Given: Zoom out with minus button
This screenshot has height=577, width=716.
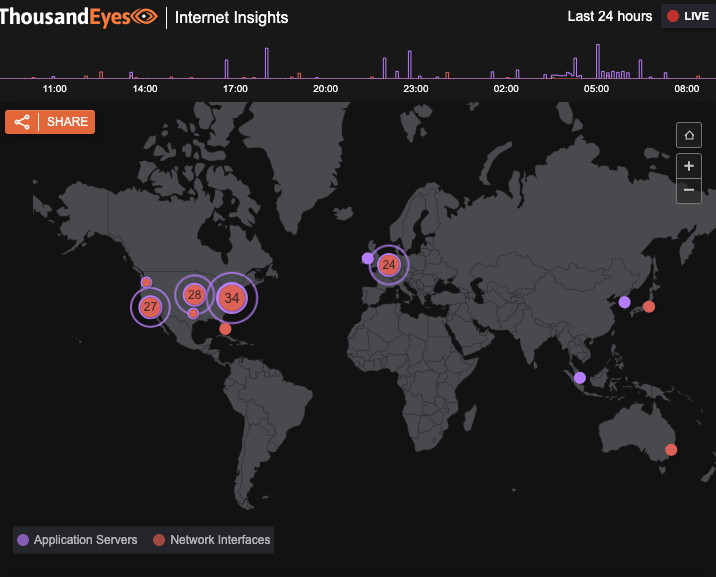Looking at the screenshot, I should (x=689, y=190).
